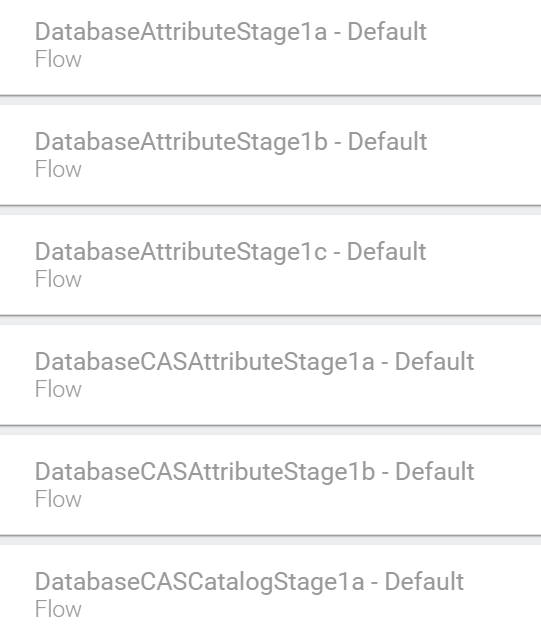Click the DatabaseAttributeStage1b title text
The height and width of the screenshot is (640, 541).
[231, 142]
